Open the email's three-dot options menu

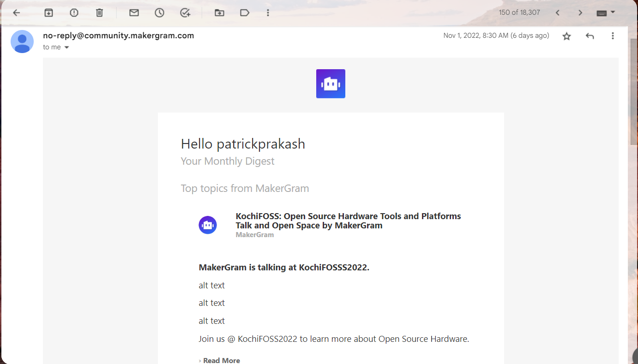(613, 36)
